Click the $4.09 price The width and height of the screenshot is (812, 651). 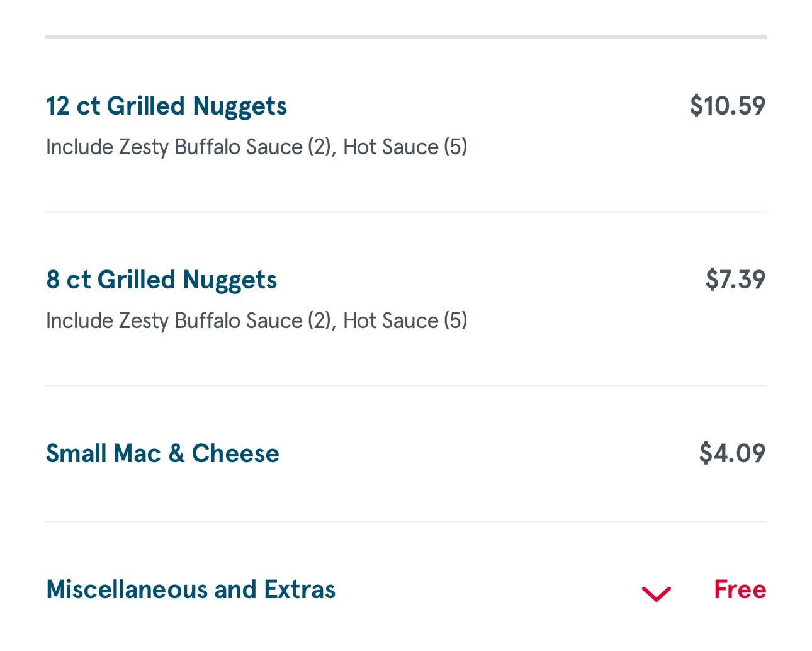[x=732, y=453]
